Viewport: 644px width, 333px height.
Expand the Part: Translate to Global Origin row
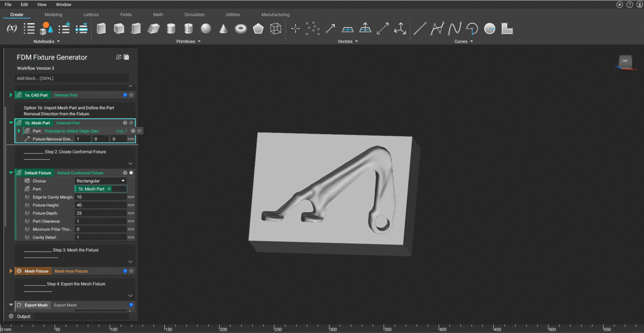click(x=19, y=131)
